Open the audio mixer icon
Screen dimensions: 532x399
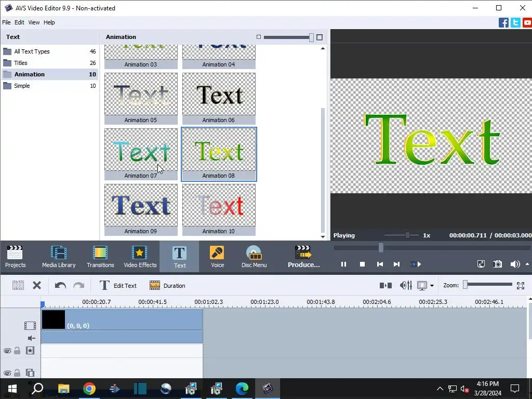[406, 286]
